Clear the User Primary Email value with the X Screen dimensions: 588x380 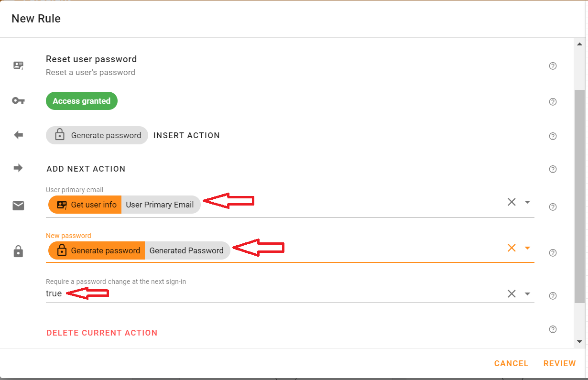coord(512,202)
